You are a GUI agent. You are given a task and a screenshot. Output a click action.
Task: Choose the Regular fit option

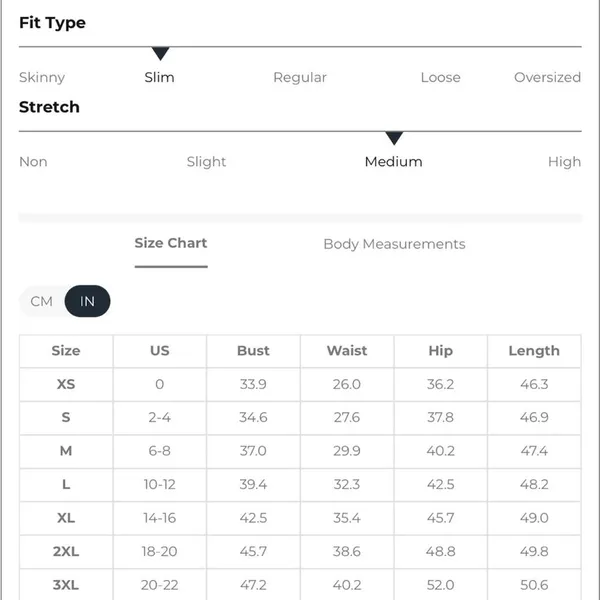pyautogui.click(x=300, y=78)
